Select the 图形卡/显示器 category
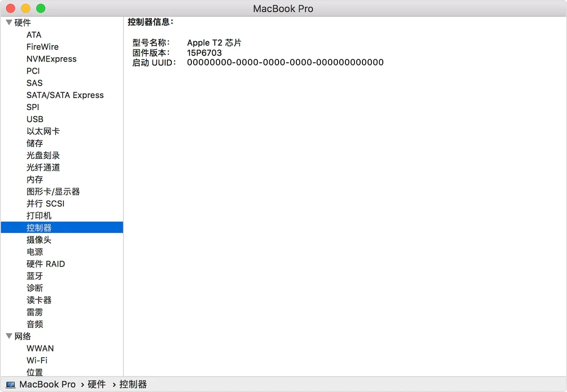 pos(53,192)
